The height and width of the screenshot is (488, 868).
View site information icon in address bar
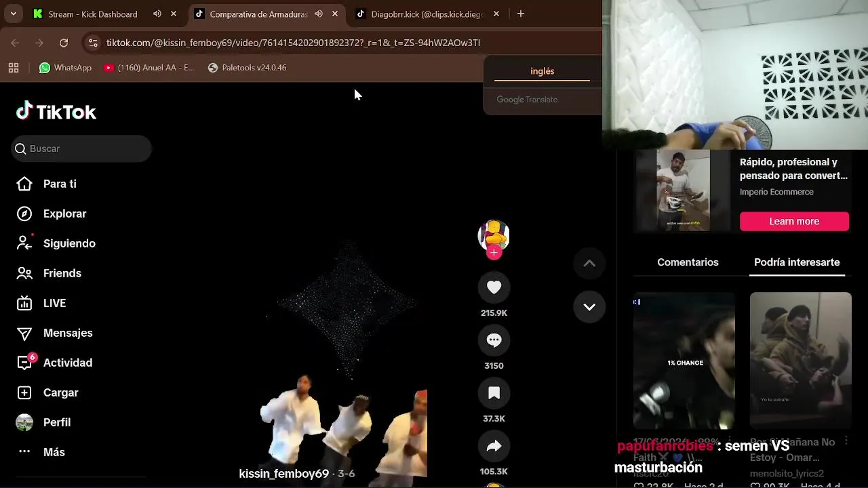click(93, 43)
